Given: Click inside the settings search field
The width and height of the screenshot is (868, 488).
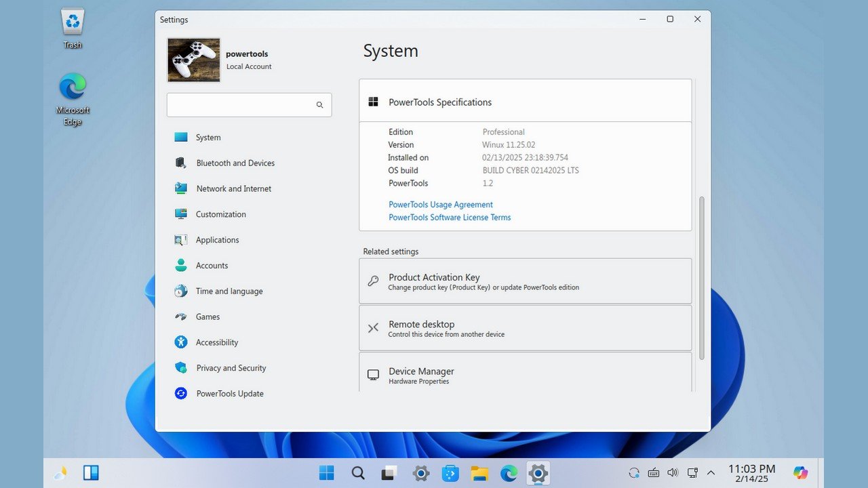Looking at the screenshot, I should tap(244, 104).
